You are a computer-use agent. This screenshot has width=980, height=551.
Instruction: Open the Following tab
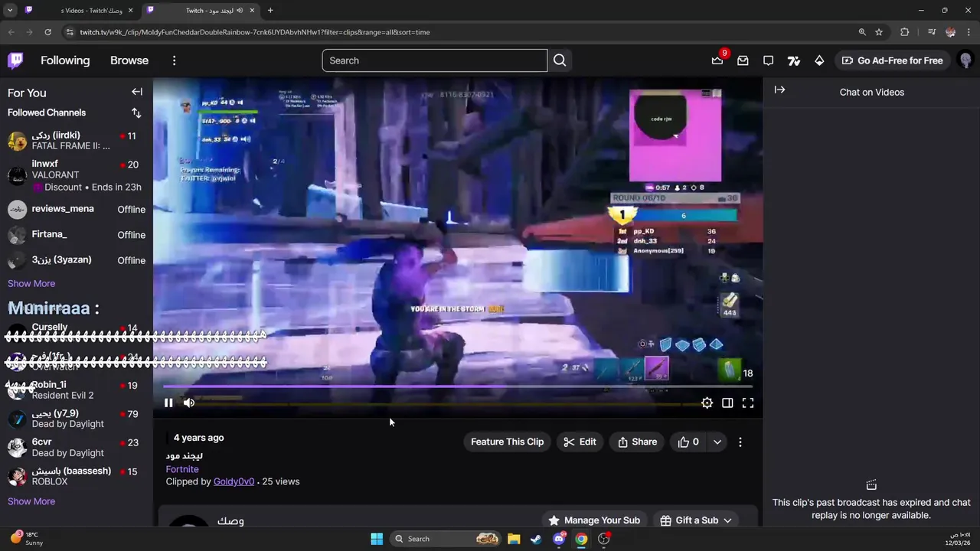click(65, 60)
